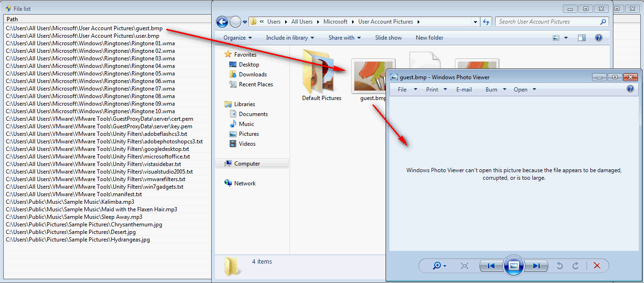The width and height of the screenshot is (644, 283).
Task: Open Photo Viewer Burn menu
Action: (491, 90)
